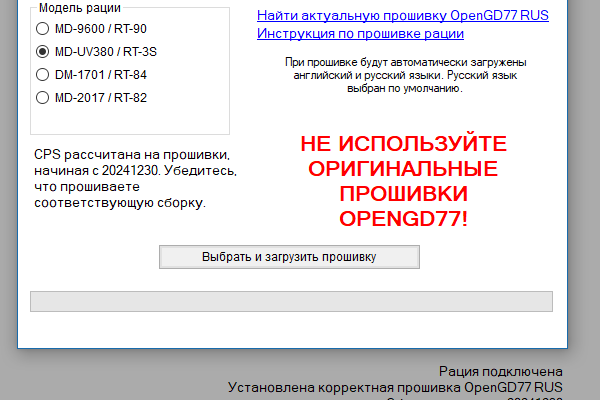Click the empty firmware upload progress bar
The width and height of the screenshot is (600, 400).
[291, 301]
